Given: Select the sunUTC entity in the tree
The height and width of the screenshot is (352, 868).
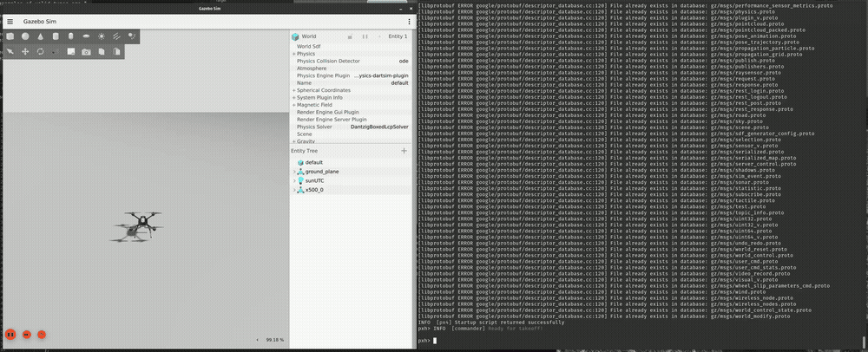Looking at the screenshot, I should 313,180.
